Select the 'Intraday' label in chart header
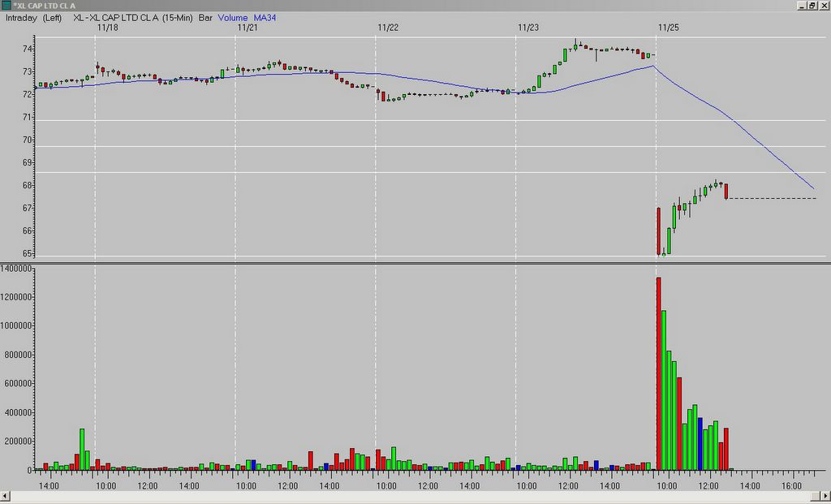Image resolution: width=831 pixels, height=504 pixels. coord(21,18)
